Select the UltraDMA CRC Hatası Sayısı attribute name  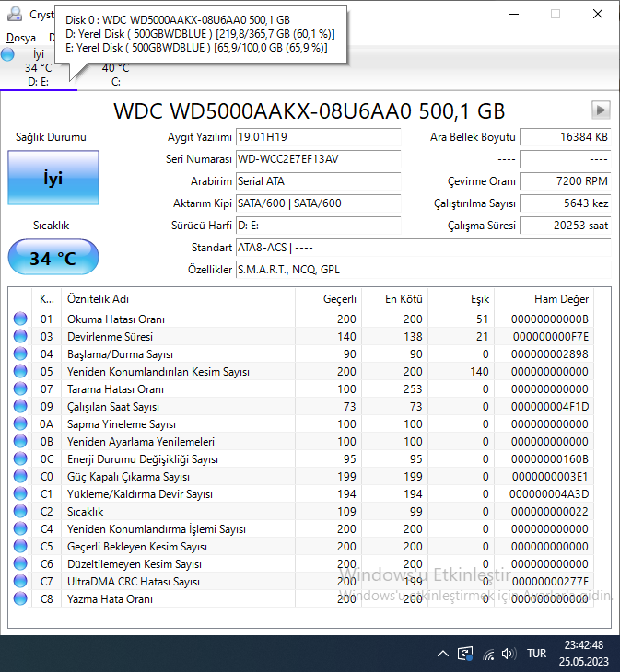[134, 582]
